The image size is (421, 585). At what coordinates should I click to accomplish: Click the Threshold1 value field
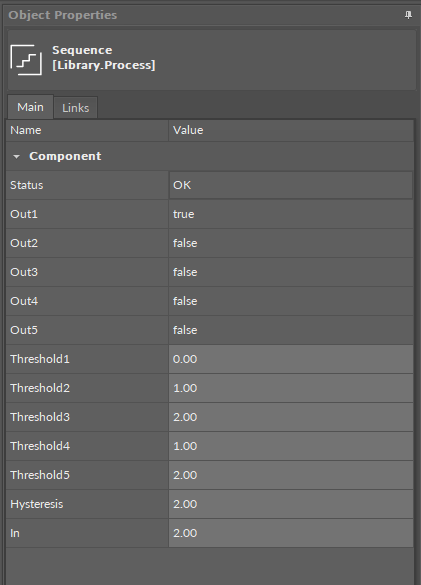[x=291, y=359]
